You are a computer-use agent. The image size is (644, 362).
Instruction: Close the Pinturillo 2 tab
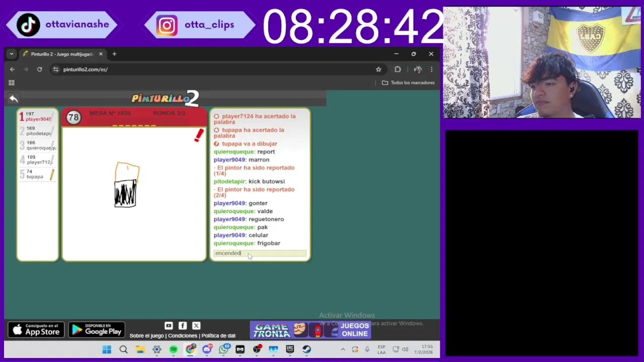[101, 54]
